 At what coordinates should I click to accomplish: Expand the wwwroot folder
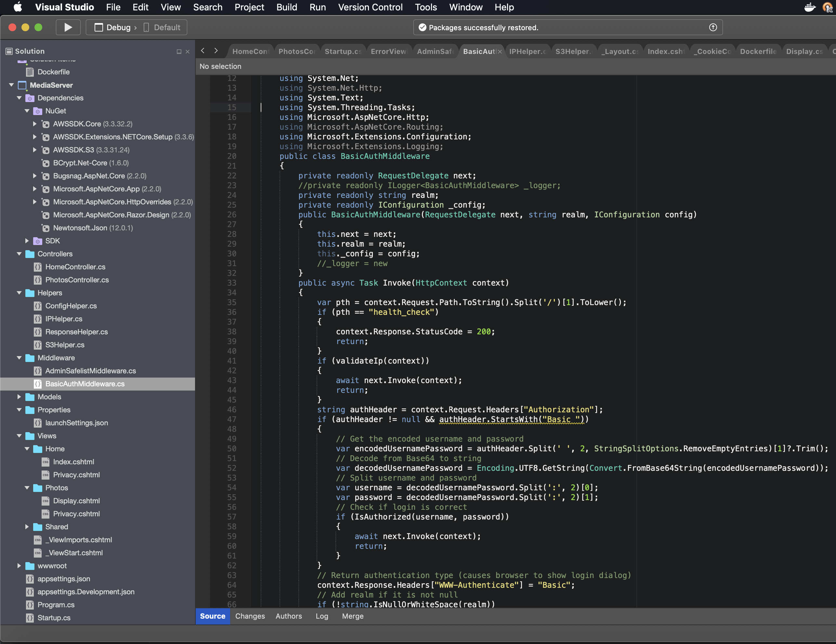click(x=19, y=566)
